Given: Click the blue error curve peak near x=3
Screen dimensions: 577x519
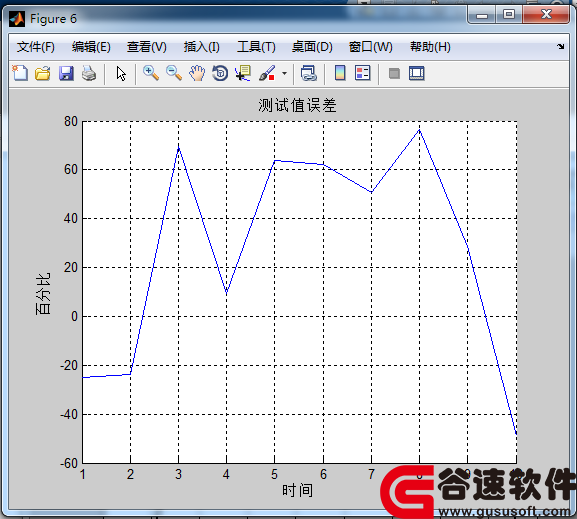Looking at the screenshot, I should tap(178, 147).
